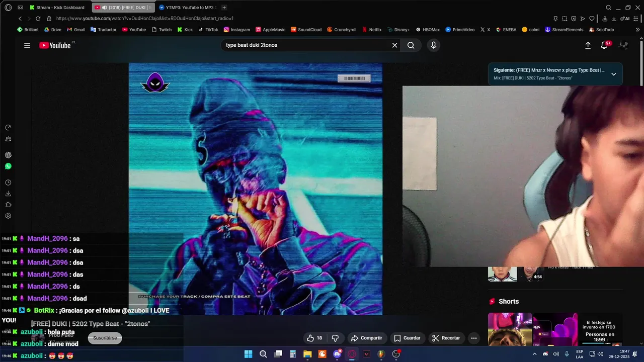The width and height of the screenshot is (644, 362).
Task: Click the main video player artwork
Action: [x=255, y=189]
